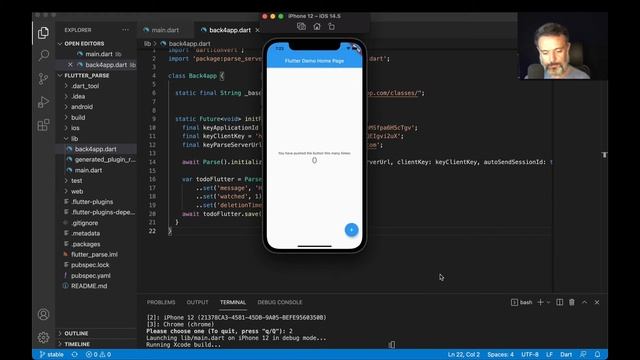Switch to the Output tab

click(197, 302)
